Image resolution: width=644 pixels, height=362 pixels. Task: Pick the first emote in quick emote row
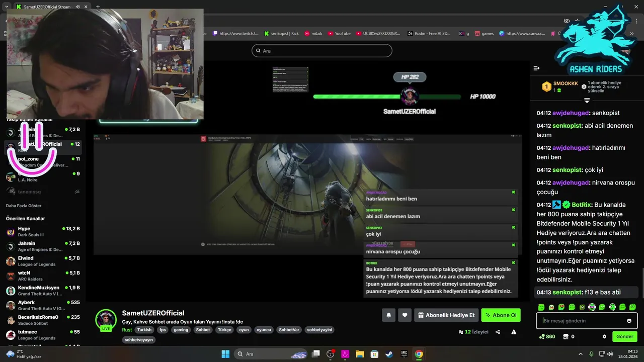541,307
